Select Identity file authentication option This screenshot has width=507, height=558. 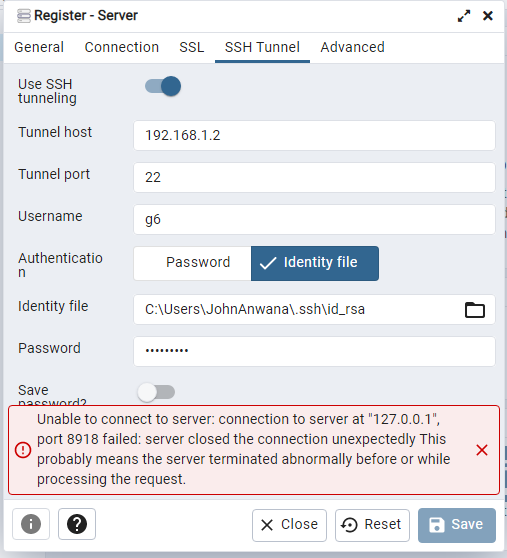click(315, 263)
